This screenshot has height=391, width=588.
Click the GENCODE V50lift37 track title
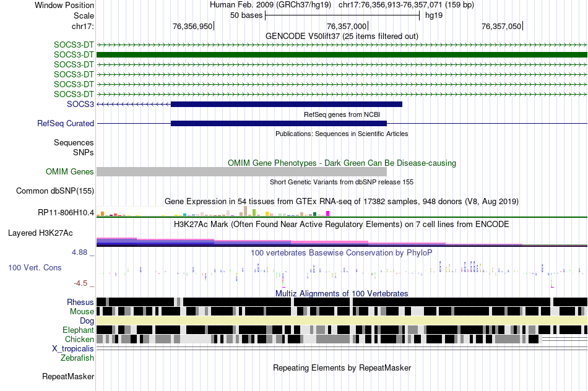pos(342,36)
